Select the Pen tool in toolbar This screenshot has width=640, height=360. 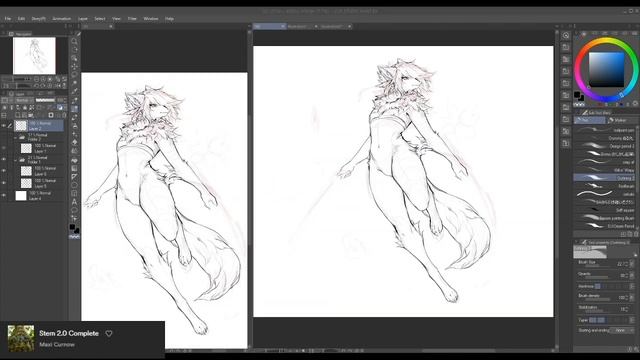pos(74,100)
